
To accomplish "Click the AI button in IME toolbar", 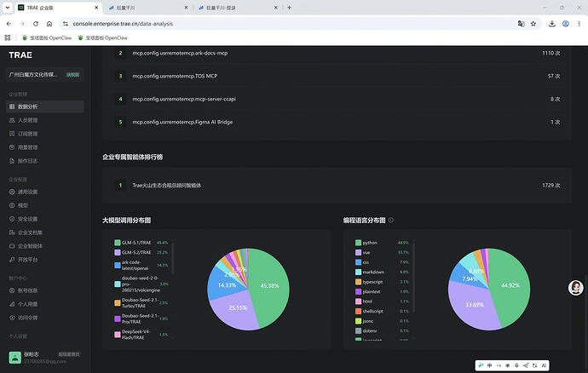I will (544, 365).
